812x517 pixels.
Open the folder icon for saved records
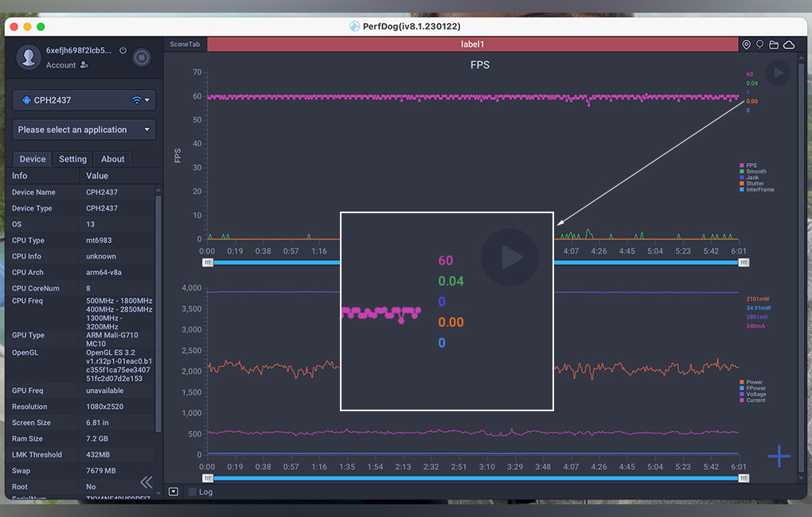(x=774, y=45)
